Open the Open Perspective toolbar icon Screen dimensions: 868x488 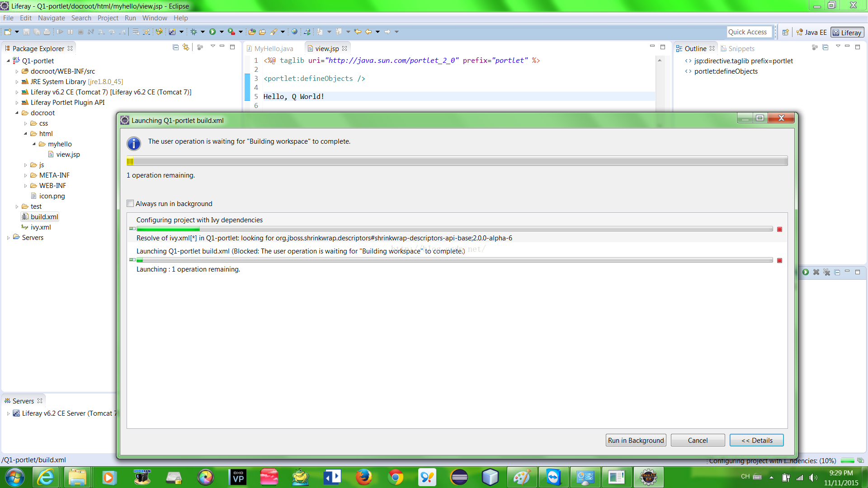tap(786, 32)
